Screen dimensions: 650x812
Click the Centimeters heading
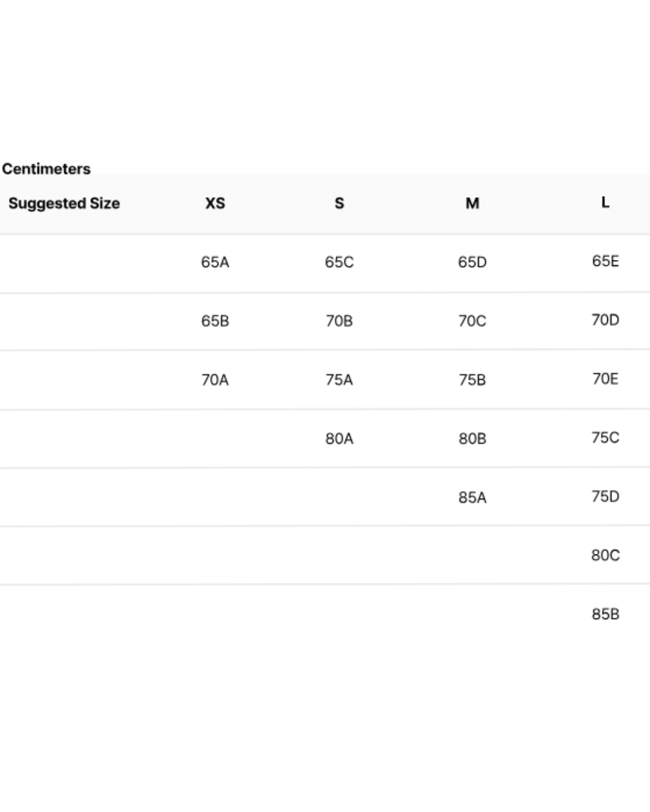46,169
